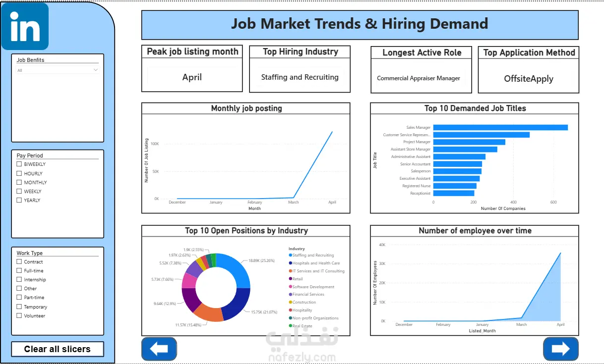
Task: Select Hospitality legend color dot
Action: click(290, 310)
